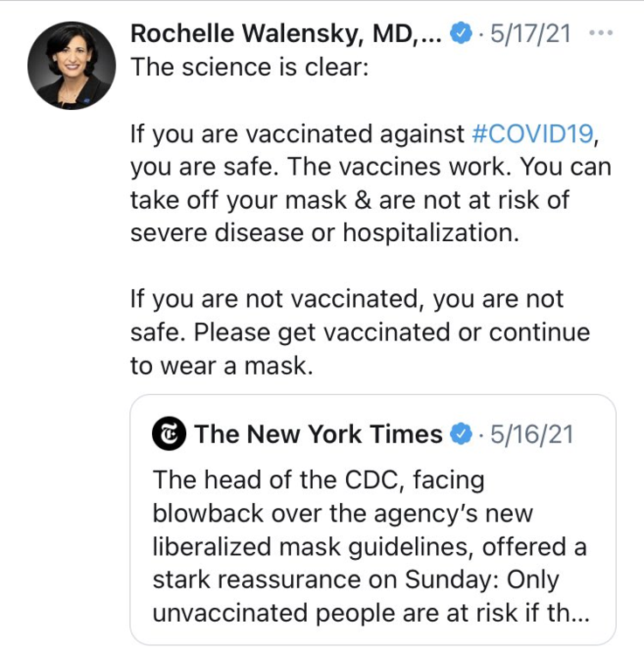The height and width of the screenshot is (655, 644).
Task: Tap the New York Times verified badge
Action: [x=460, y=434]
